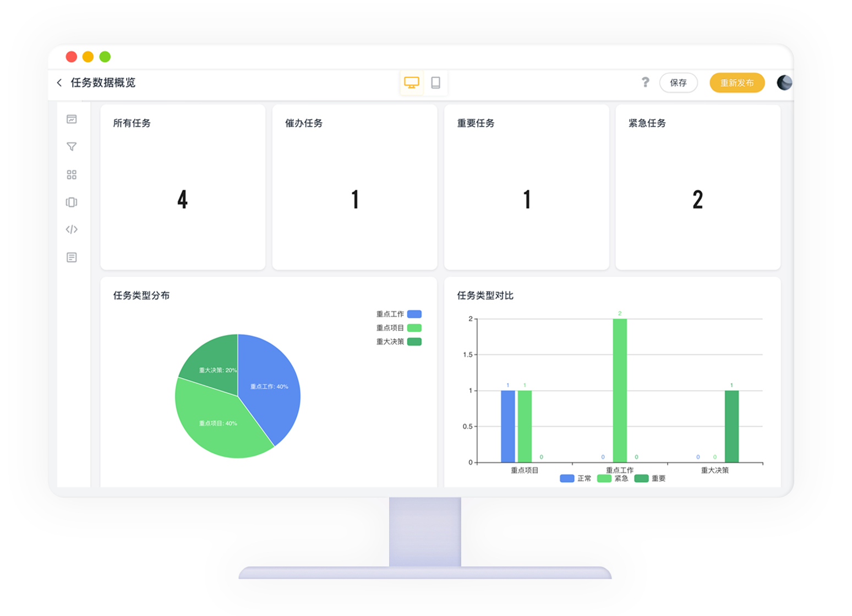Open the chart panel sidebar icon
Viewport: 852px width, 616px height.
[72, 119]
